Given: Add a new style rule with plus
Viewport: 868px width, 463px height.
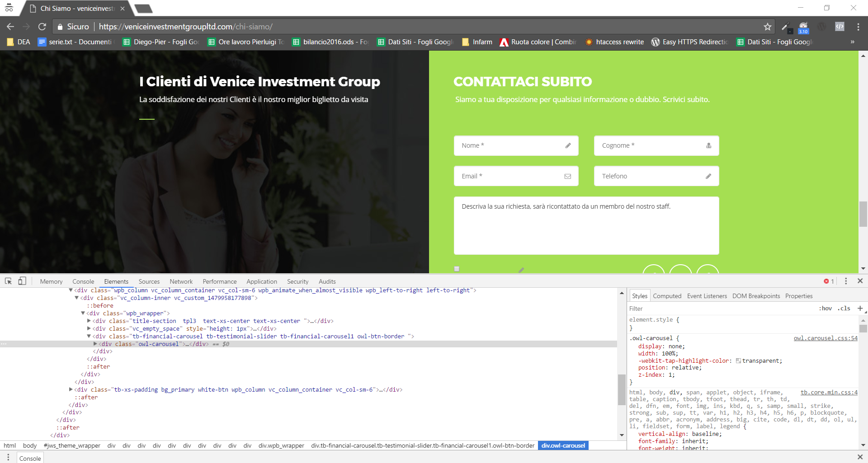Looking at the screenshot, I should [860, 308].
